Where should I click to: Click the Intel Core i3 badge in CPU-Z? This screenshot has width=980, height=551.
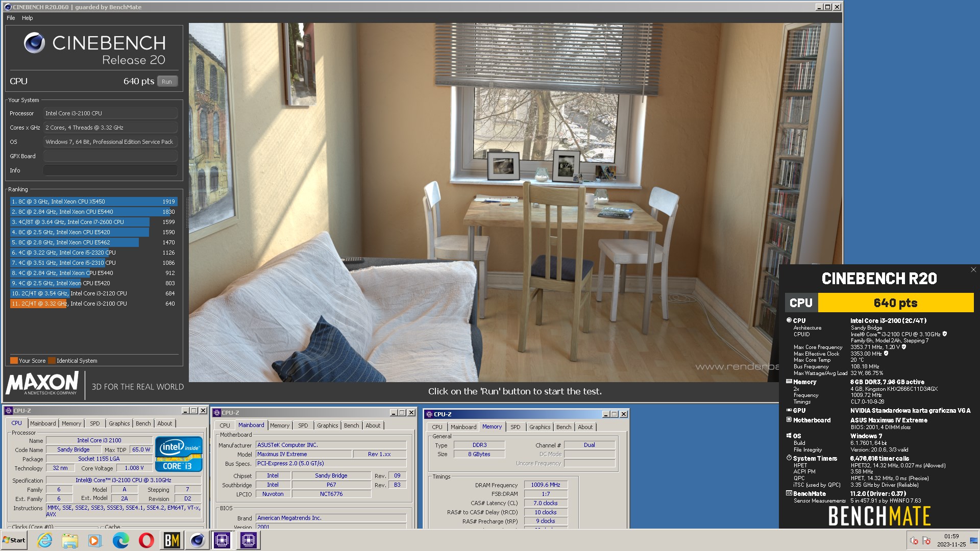[179, 454]
